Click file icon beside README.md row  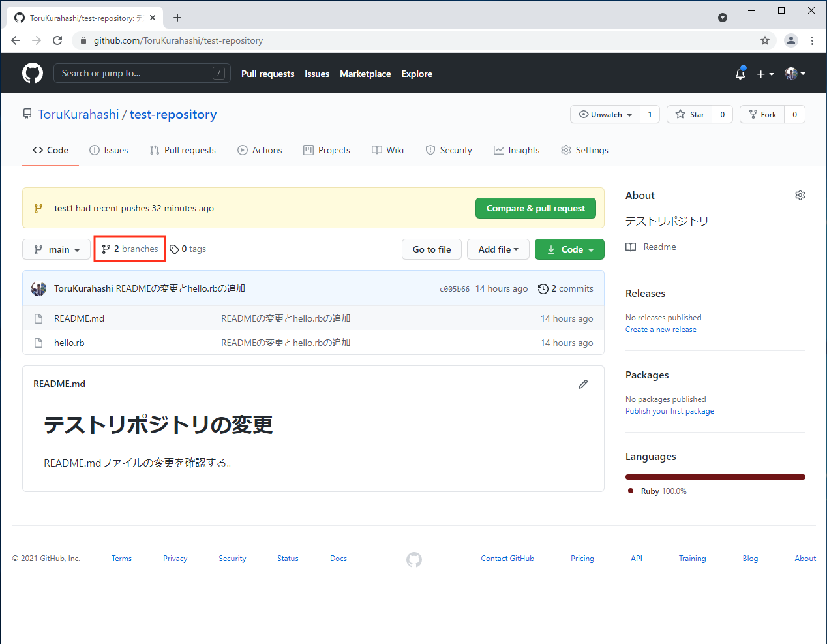[38, 318]
